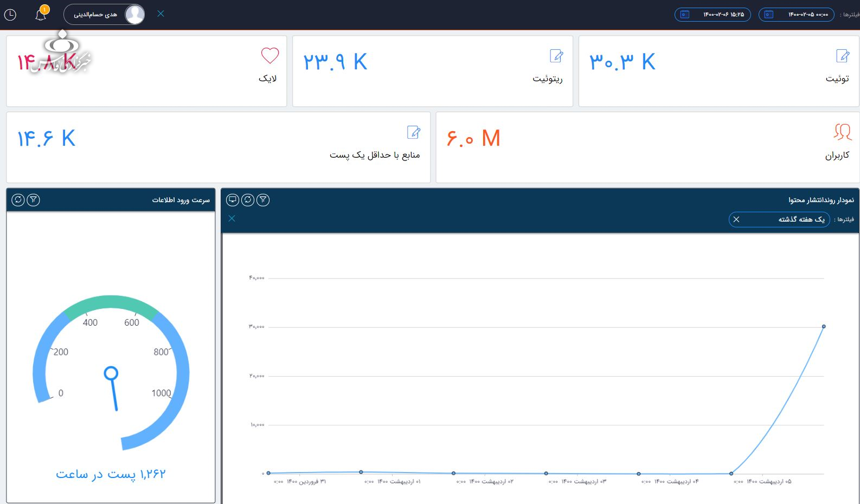This screenshot has width=860, height=504.
Task: Refresh the content trend chart
Action: [x=248, y=200]
